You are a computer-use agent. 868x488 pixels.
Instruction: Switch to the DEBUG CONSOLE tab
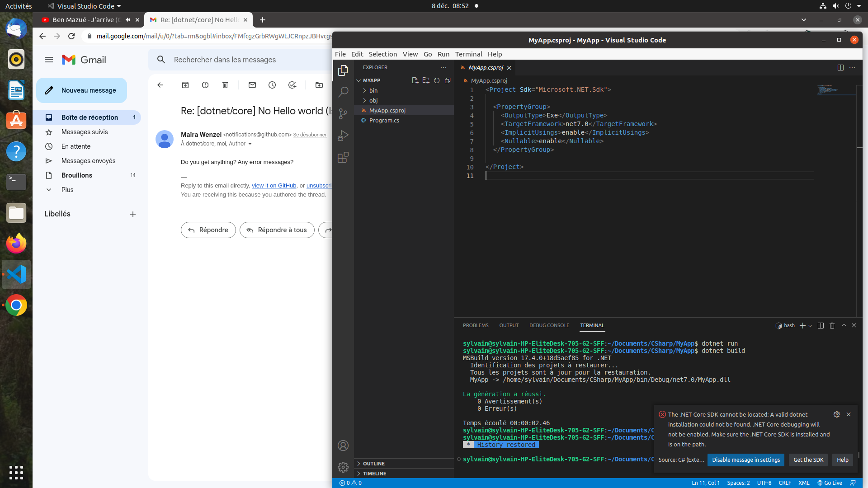[x=549, y=325]
